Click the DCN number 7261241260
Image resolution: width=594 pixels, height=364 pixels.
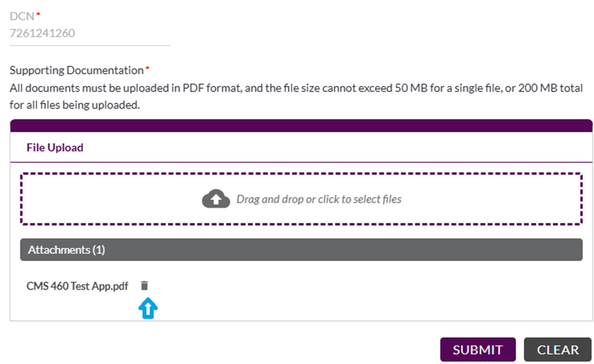tap(42, 33)
